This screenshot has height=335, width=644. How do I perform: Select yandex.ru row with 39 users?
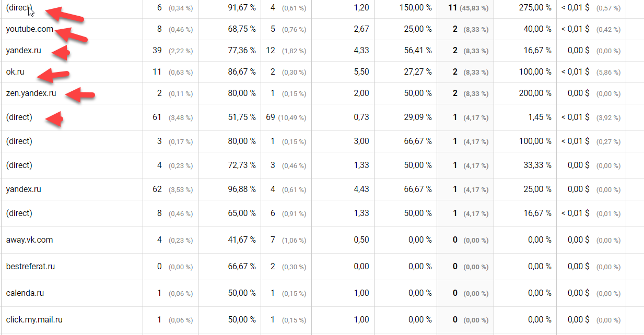pos(24,51)
